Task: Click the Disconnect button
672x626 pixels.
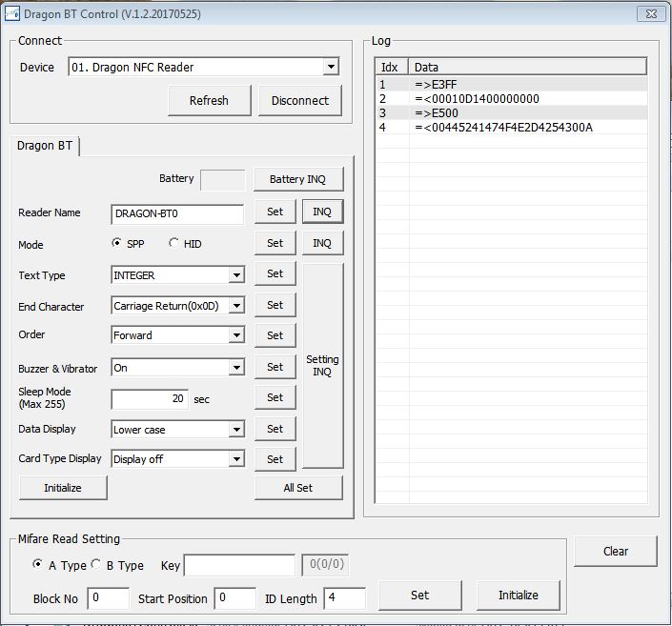Action: click(x=300, y=100)
